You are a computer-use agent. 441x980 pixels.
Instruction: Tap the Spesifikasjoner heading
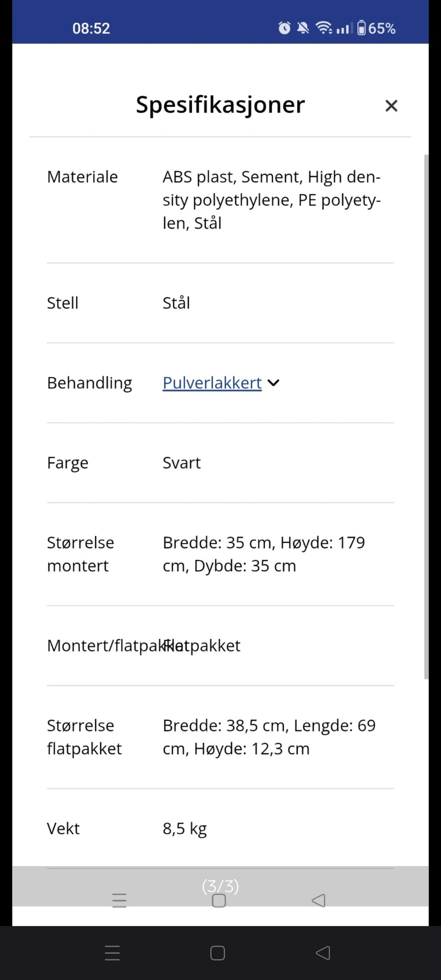click(x=220, y=105)
